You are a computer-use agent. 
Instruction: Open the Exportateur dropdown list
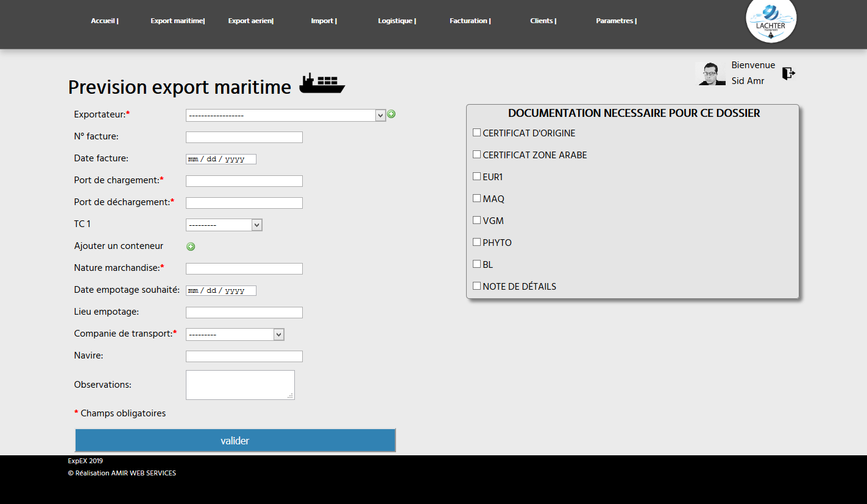click(286, 116)
